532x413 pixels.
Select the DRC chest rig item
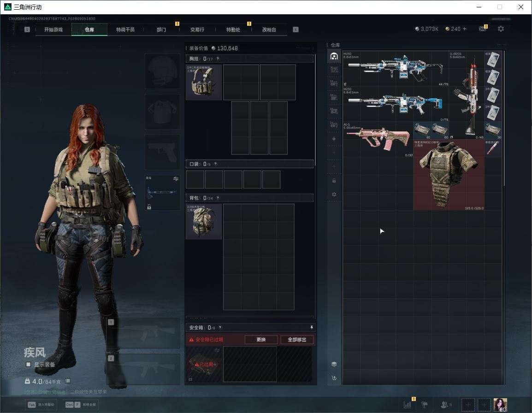point(204,82)
